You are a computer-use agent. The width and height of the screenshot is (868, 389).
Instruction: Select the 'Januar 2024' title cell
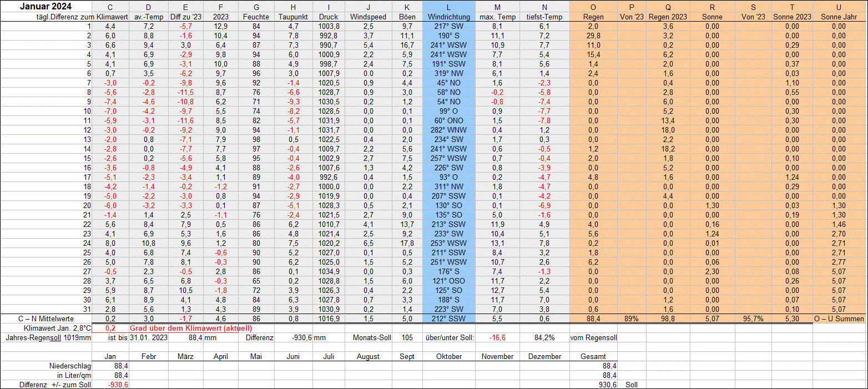[46, 7]
